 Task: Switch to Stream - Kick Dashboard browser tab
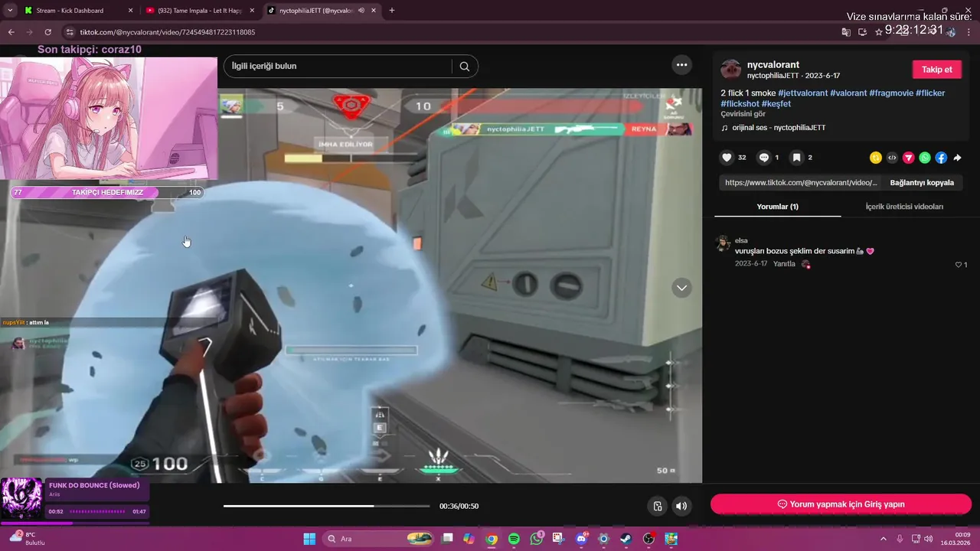[78, 11]
